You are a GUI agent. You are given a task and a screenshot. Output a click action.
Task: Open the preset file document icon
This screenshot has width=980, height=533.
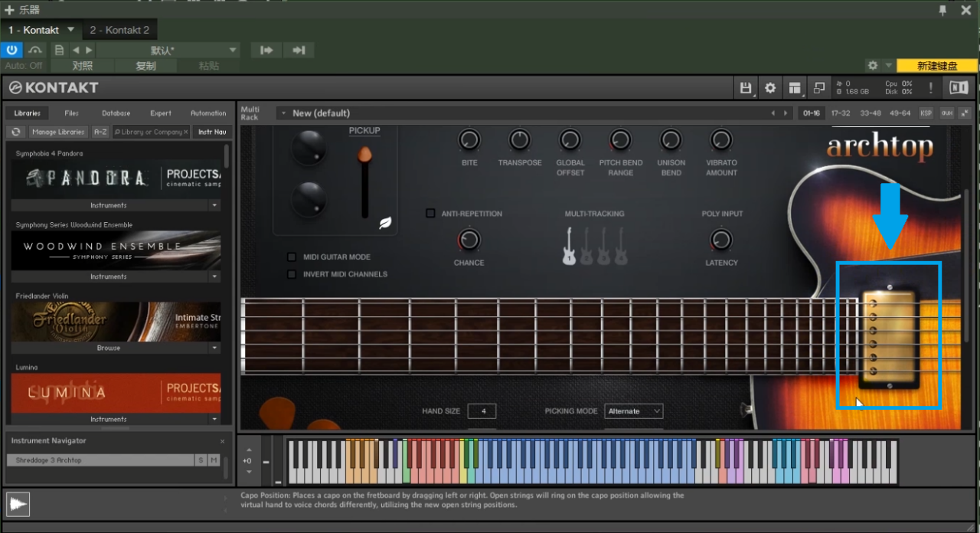tap(60, 51)
